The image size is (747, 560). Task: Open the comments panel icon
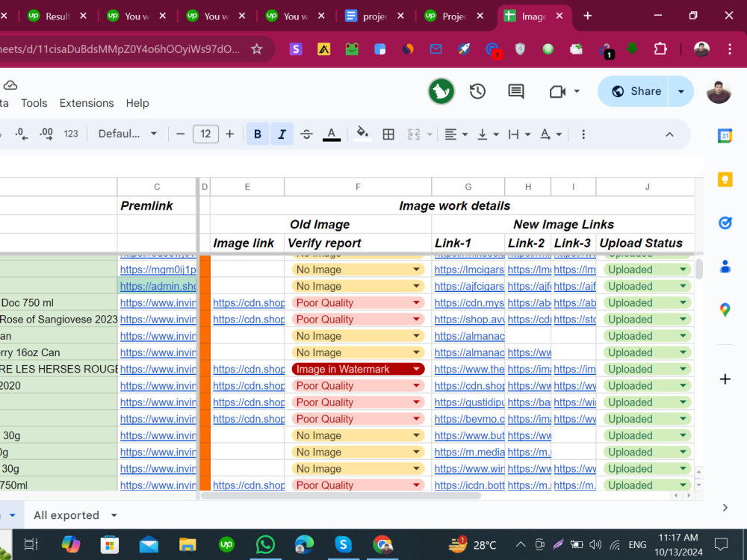[516, 91]
